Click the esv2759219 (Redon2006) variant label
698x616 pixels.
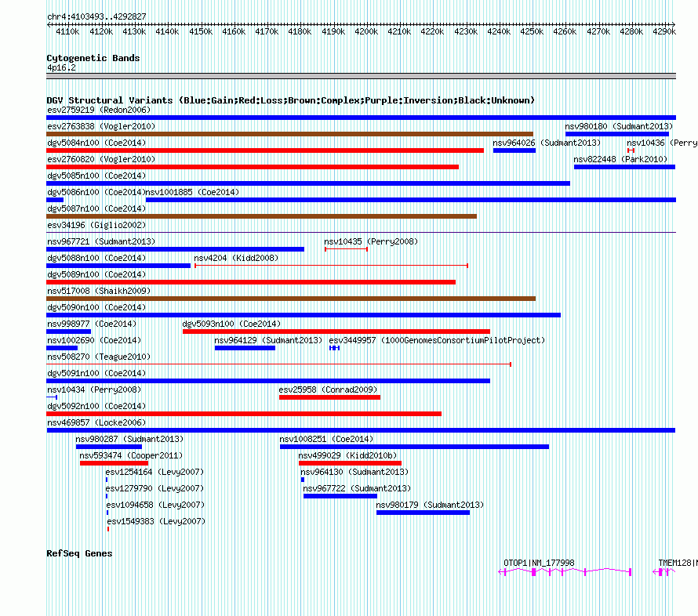click(x=99, y=110)
